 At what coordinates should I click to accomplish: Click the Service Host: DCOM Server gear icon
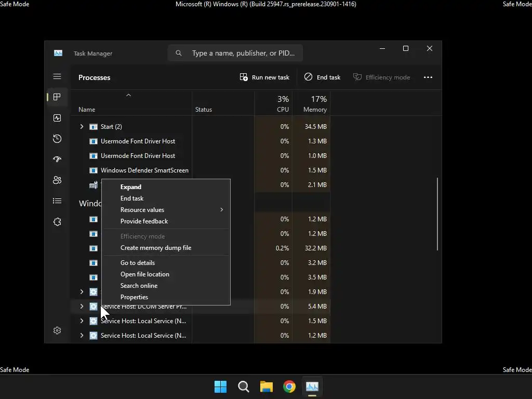94,307
